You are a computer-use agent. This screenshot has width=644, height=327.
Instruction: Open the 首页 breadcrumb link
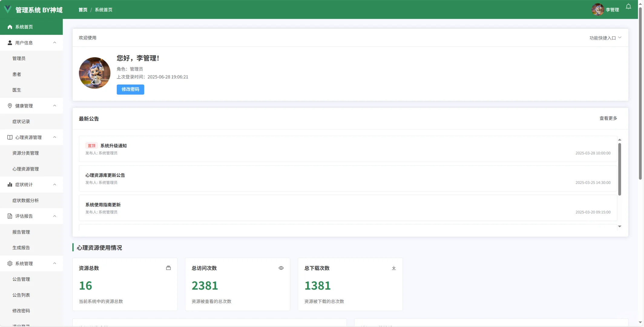[83, 10]
